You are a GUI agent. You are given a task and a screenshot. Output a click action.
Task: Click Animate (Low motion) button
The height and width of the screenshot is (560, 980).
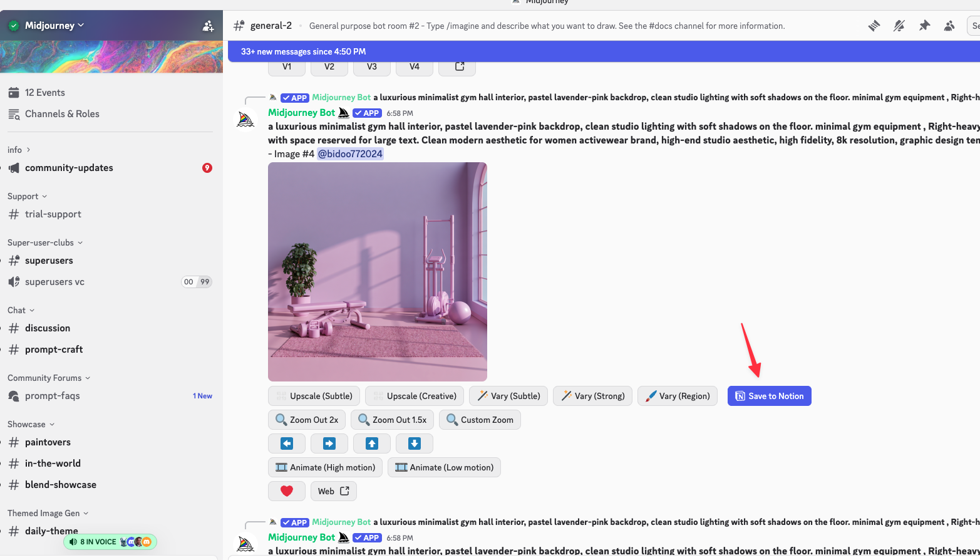(x=444, y=467)
